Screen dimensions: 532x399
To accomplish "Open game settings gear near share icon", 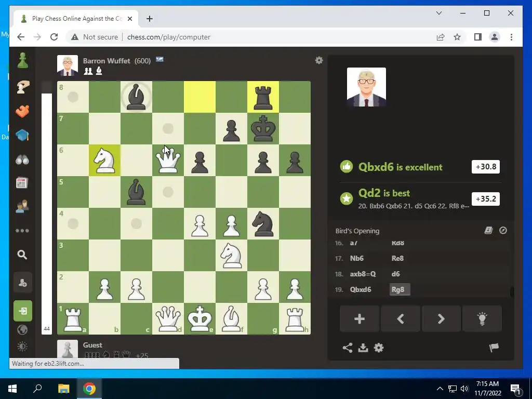I will 379,348.
